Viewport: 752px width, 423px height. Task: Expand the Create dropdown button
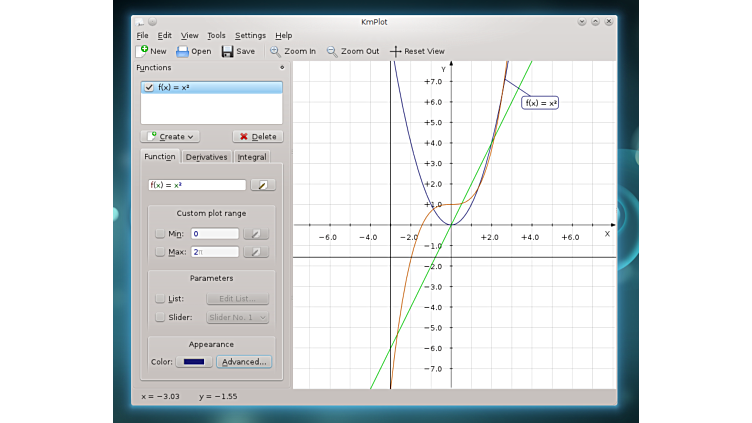(x=171, y=136)
